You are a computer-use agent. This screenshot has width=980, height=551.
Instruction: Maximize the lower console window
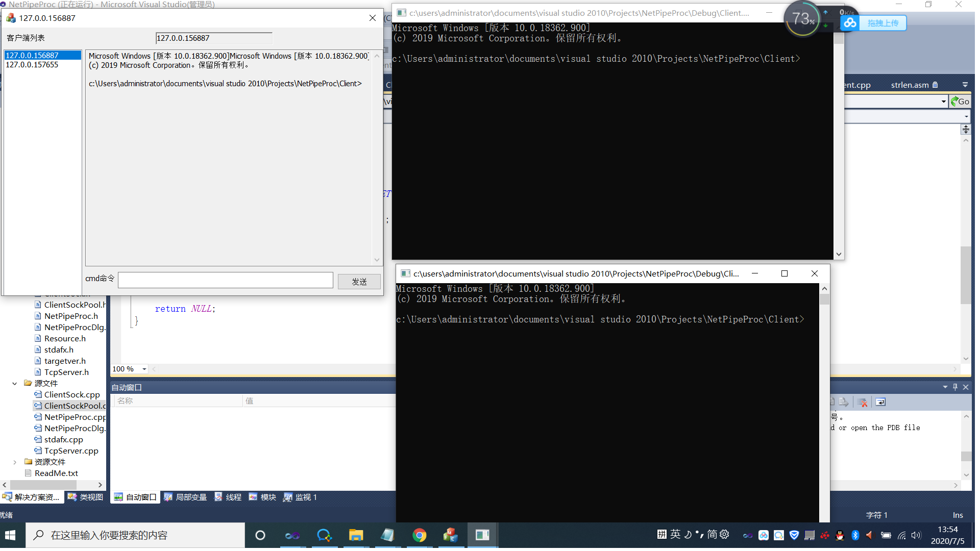coord(785,273)
